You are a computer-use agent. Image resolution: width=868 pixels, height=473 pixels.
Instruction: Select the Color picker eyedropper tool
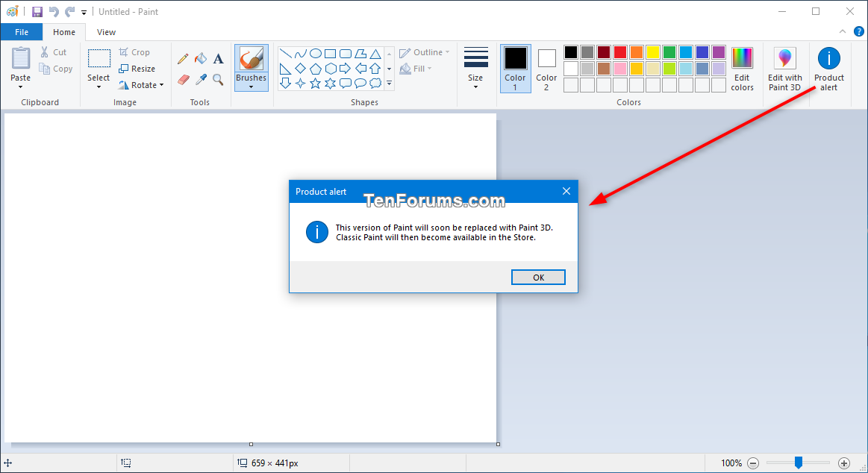[200, 81]
